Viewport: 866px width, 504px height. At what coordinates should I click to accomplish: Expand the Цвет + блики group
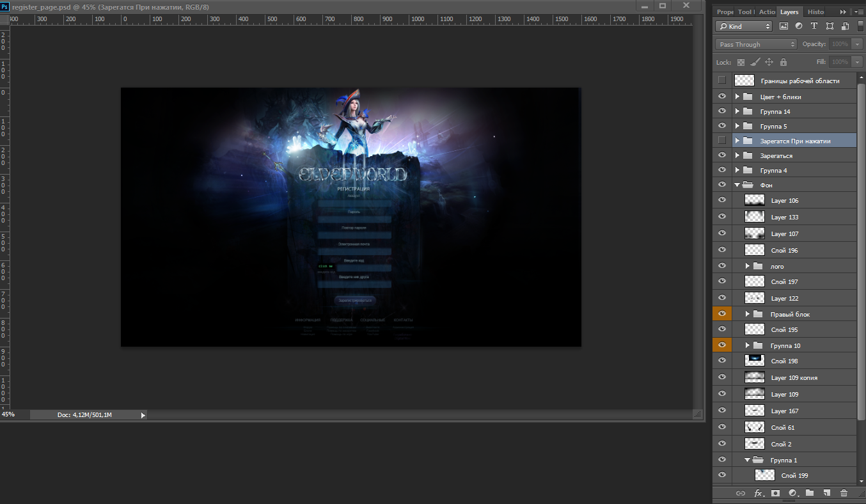(737, 97)
